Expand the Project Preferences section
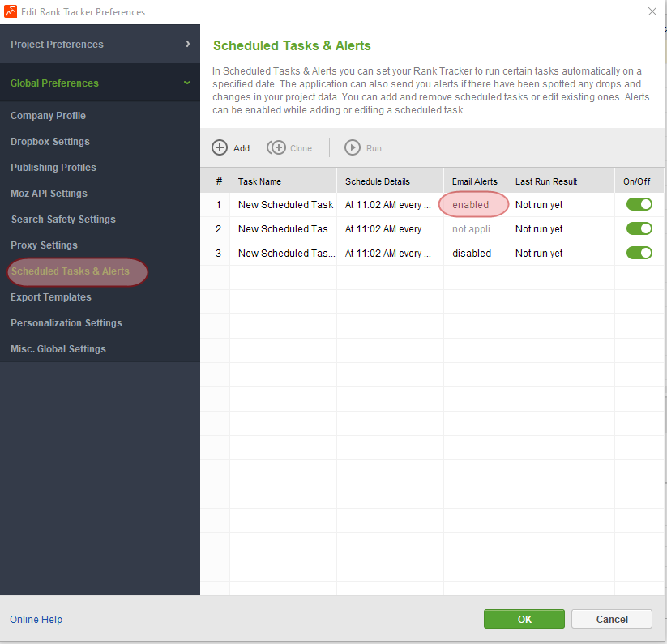Viewport: 667px width, 644px height. pos(100,45)
